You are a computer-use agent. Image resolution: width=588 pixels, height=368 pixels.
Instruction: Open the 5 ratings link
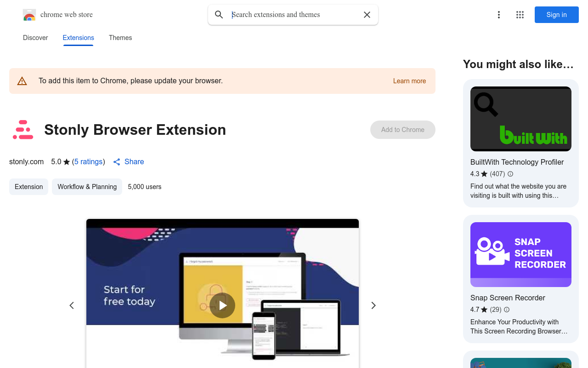click(89, 161)
